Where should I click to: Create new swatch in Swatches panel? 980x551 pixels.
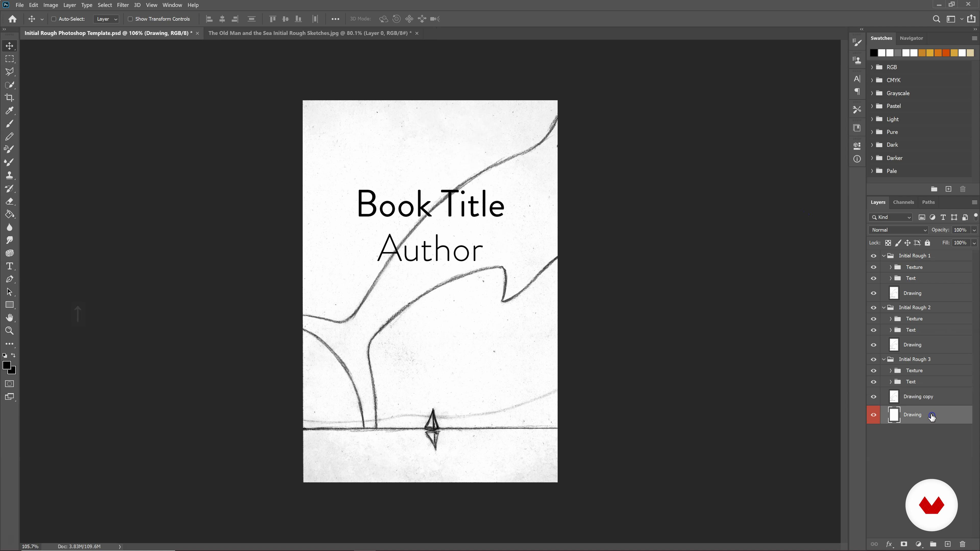pos(948,189)
